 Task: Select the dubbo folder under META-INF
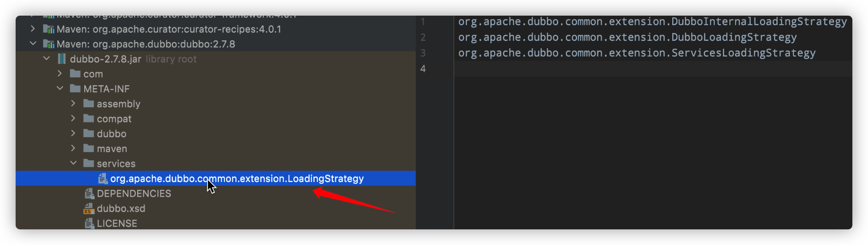click(111, 134)
